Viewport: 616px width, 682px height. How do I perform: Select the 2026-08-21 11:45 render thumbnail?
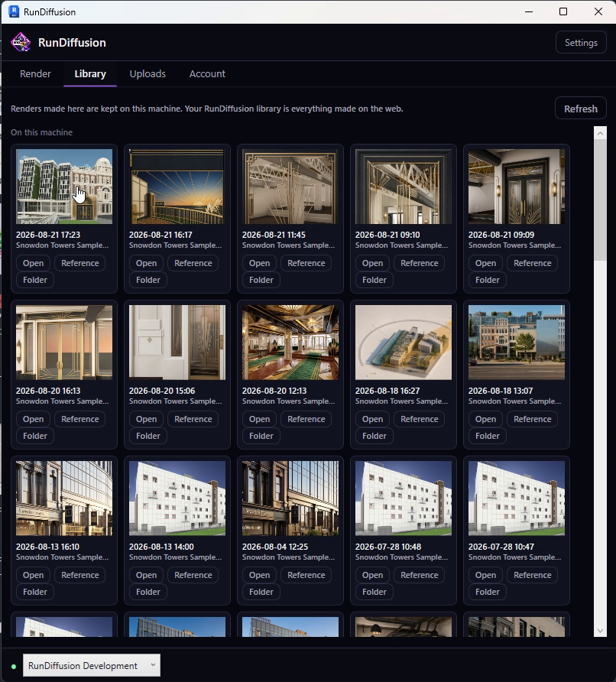(290, 187)
